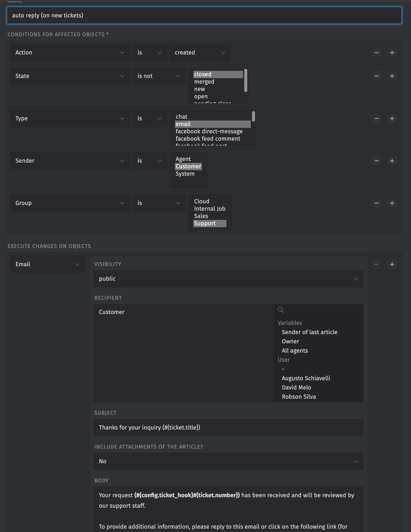Select 'Internal Job' in the Group list
Image resolution: width=411 pixels, height=532 pixels.
coord(210,209)
